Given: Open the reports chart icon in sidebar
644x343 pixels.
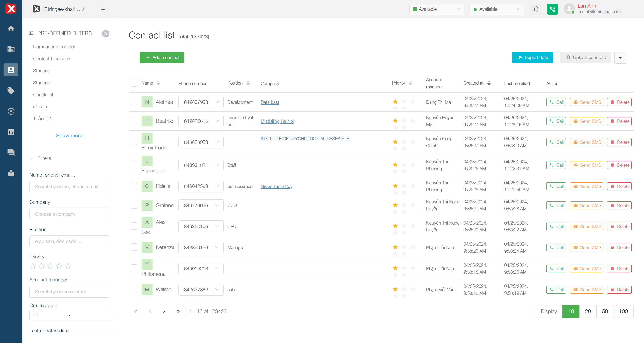Looking at the screenshot, I should point(11,132).
